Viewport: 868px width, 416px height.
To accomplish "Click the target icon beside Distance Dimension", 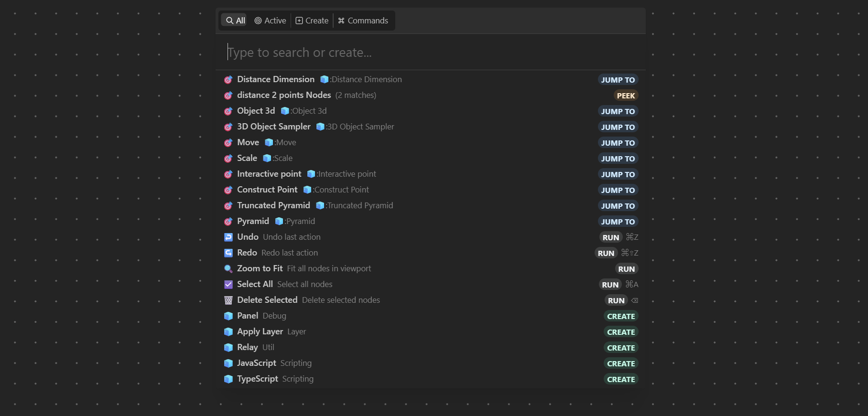I will (x=228, y=80).
